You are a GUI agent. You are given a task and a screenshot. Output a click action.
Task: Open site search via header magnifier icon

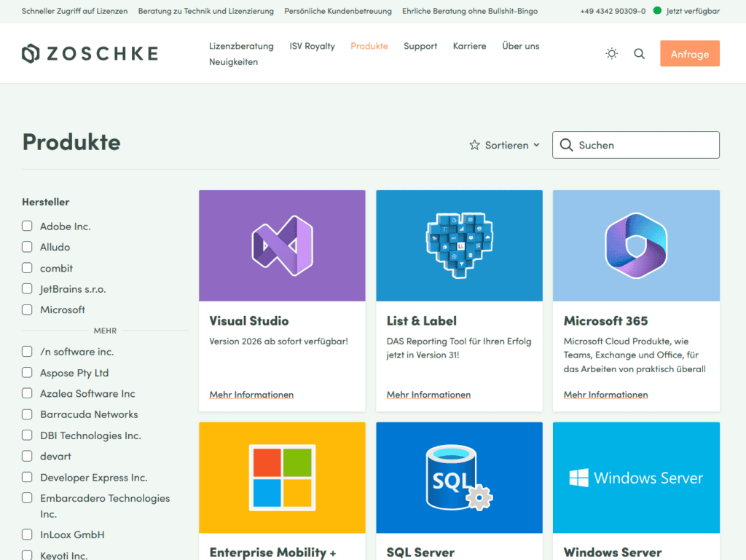640,54
